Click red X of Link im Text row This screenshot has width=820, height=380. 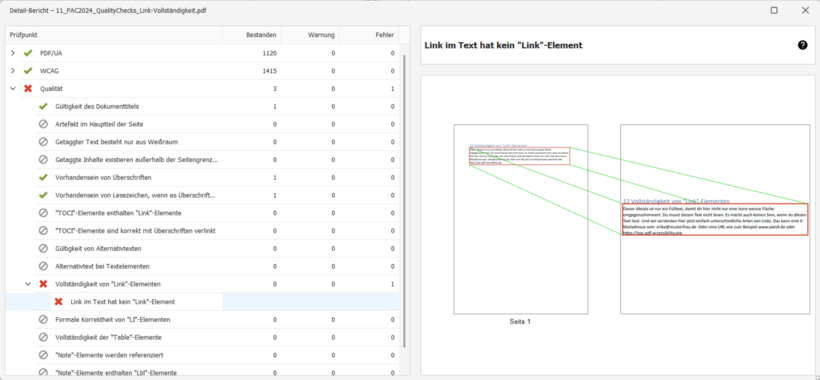tap(59, 302)
